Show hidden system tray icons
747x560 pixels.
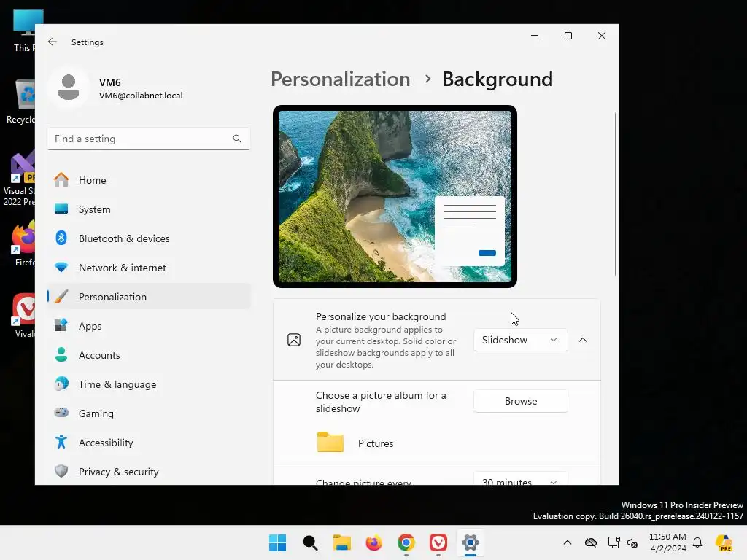coord(568,542)
